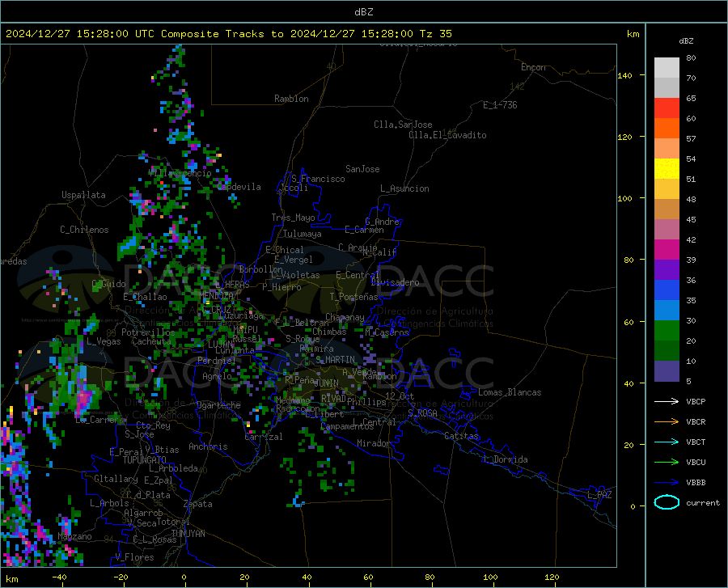Screen dimensions: 728x588
Task: Click the cyan VBCT arrow legend icon
Action: [x=667, y=442]
